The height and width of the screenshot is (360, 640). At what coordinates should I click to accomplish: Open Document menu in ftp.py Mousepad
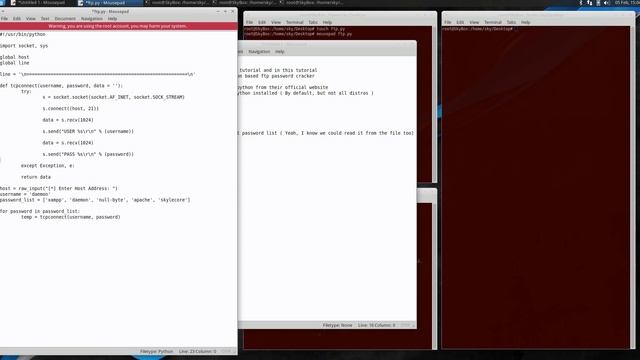65,19
